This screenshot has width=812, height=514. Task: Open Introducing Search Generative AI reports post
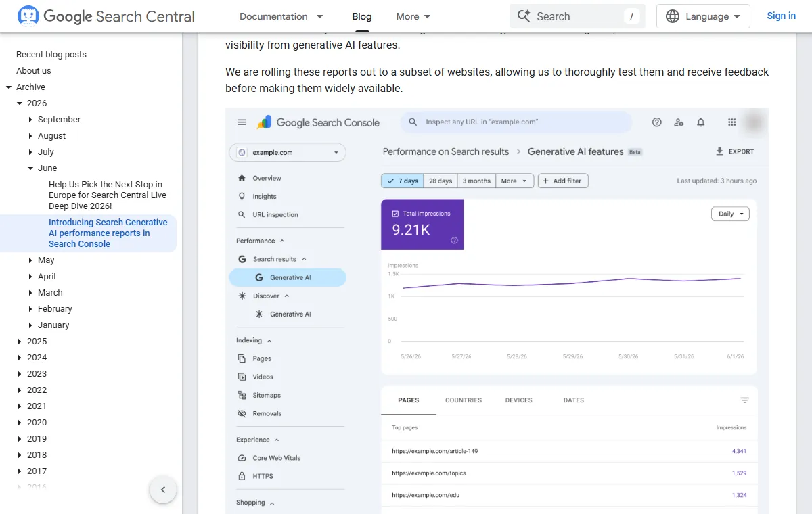(x=108, y=233)
